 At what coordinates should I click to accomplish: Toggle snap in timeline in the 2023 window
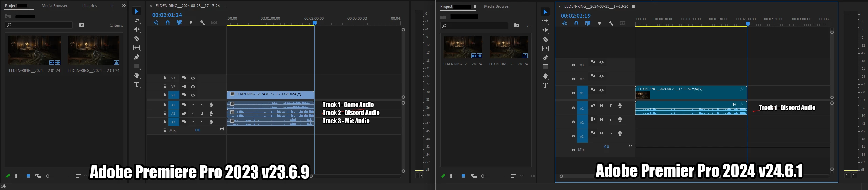coord(168,23)
